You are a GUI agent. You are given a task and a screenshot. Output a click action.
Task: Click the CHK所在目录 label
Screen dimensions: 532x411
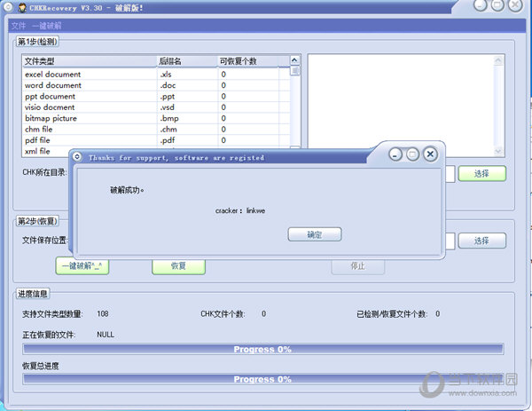44,172
